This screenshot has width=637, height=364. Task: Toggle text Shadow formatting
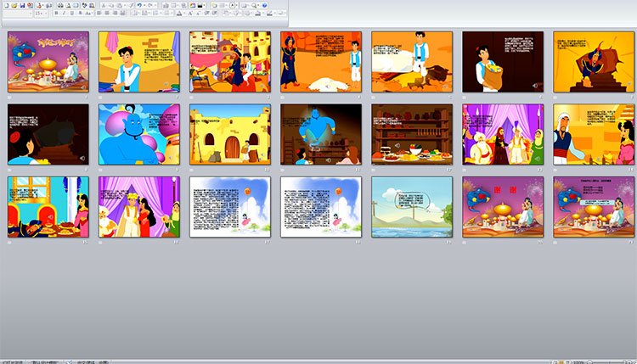(80, 13)
